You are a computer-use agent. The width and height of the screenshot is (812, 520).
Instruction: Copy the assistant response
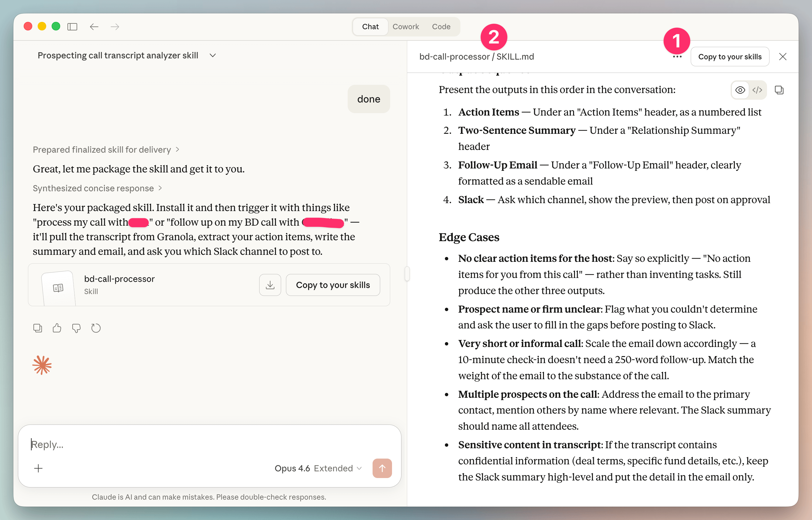pyautogui.click(x=37, y=328)
